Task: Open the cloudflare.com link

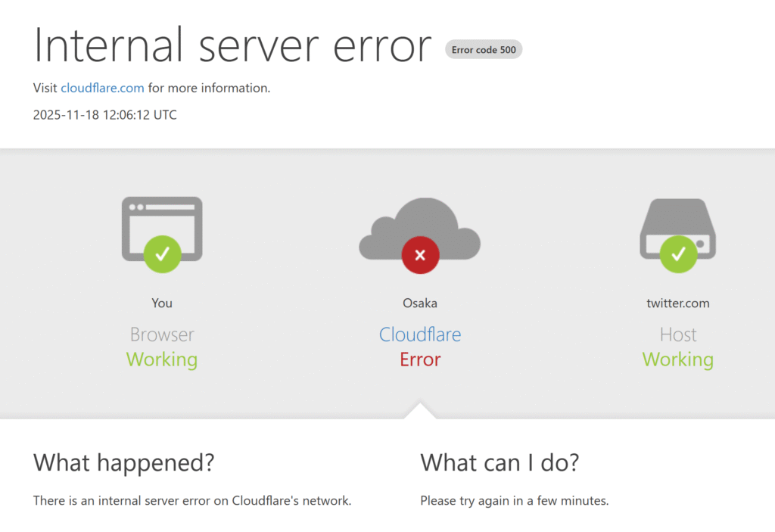Action: [x=102, y=88]
